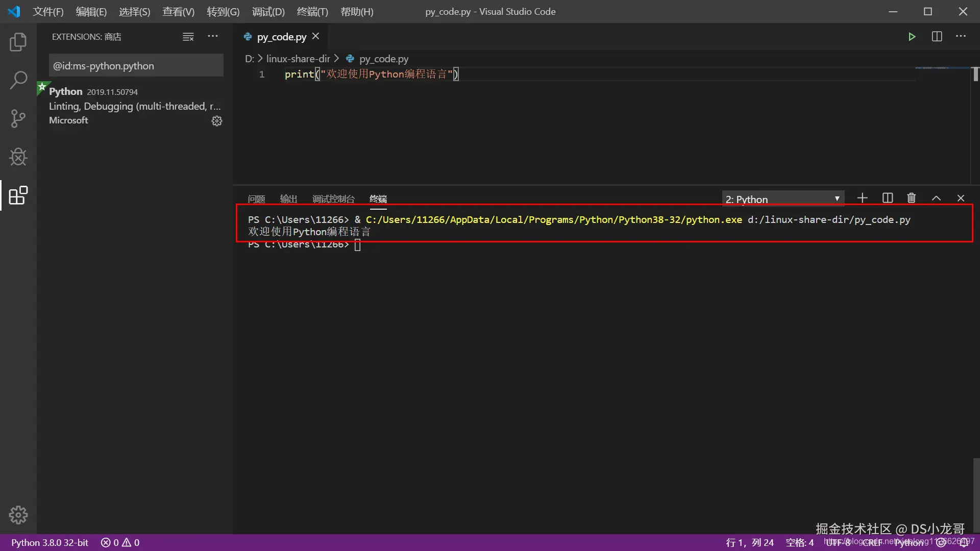Run Python file with green play button
This screenshot has height=551, width=980.
912,37
